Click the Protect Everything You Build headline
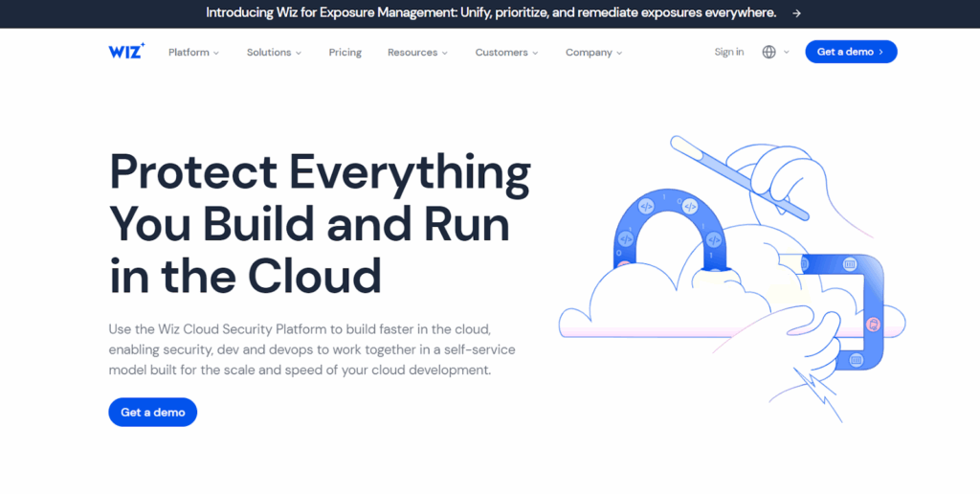 320,223
